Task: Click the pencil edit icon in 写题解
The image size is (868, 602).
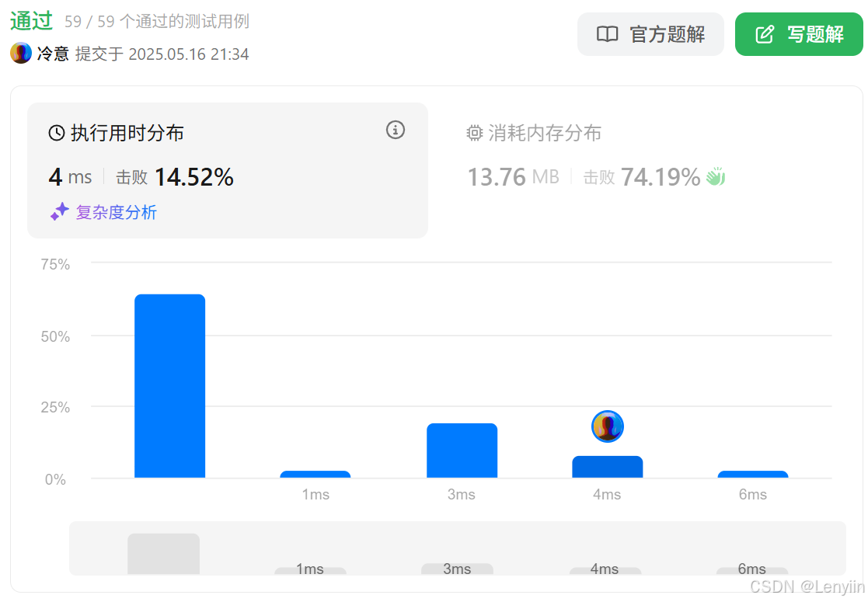Action: 765,34
